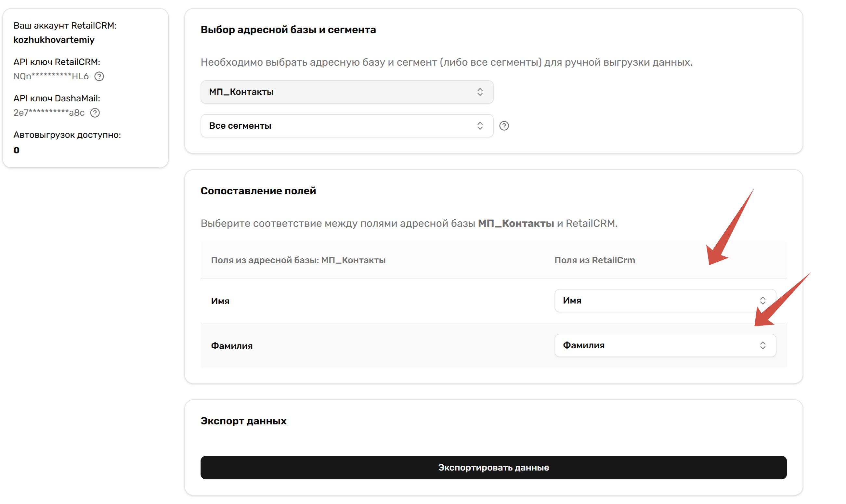Click chevron arrows in МП_Контакты selector
This screenshot has height=504, width=846.
tap(480, 92)
